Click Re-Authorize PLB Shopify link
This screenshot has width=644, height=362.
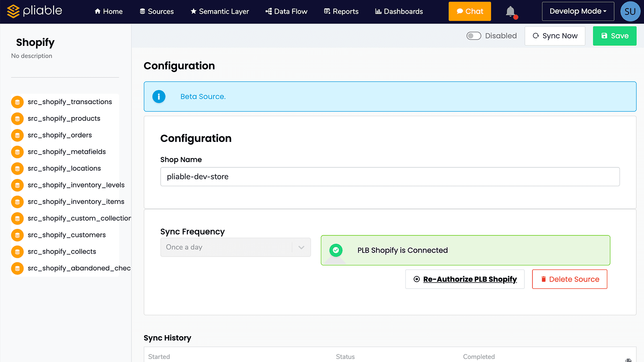[464, 279]
